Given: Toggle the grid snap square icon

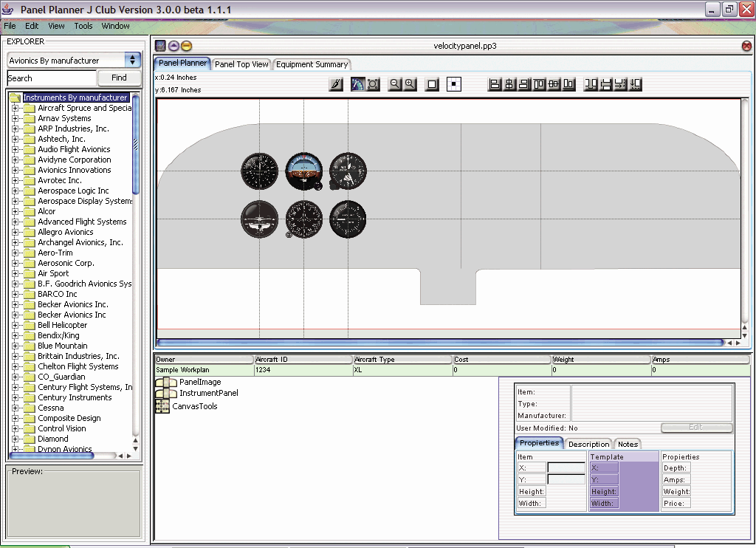Looking at the screenshot, I should point(454,84).
